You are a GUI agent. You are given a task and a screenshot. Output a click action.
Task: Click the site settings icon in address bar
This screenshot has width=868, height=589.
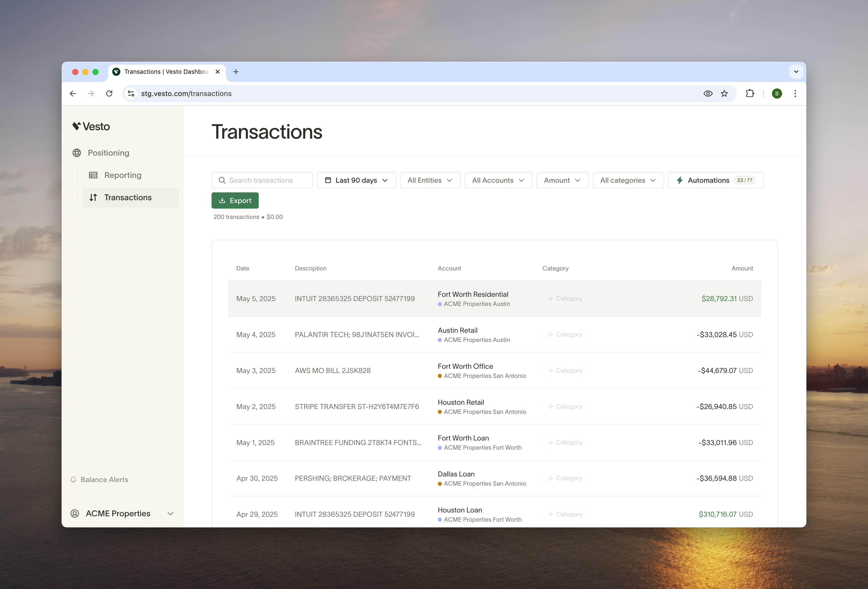[131, 94]
